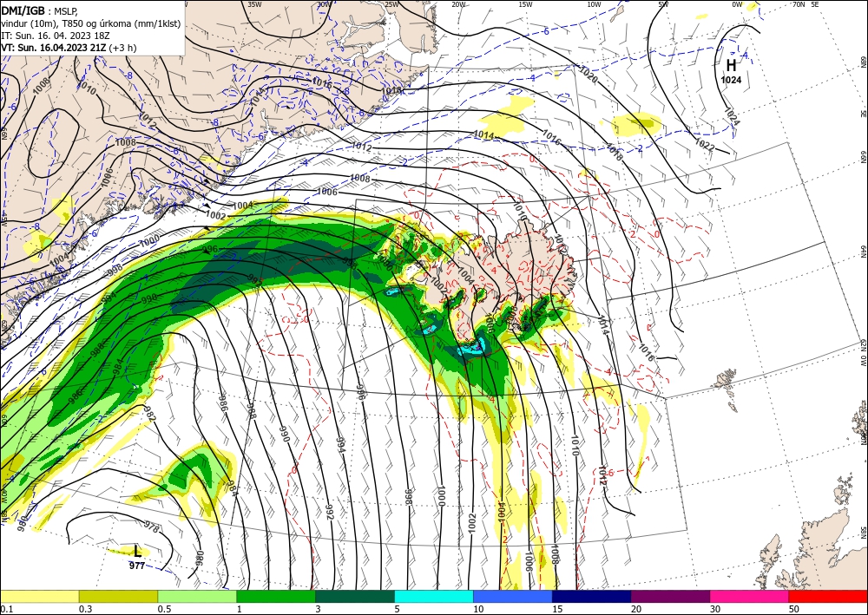The width and height of the screenshot is (868, 615).
Task: Click the 35W longitude label
Action: pyautogui.click(x=254, y=4)
